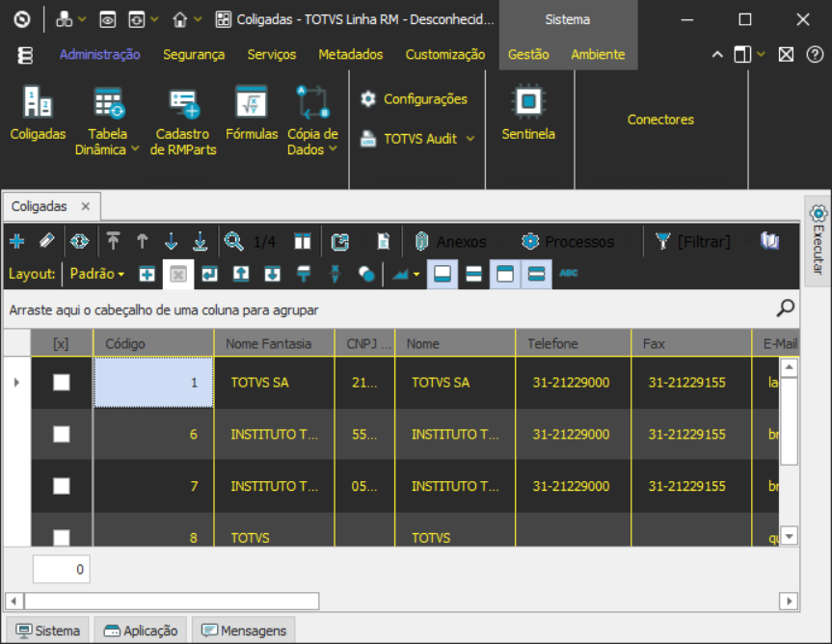Open Cadastro de RMParts
The width and height of the screenshot is (832, 644).
[x=183, y=121]
